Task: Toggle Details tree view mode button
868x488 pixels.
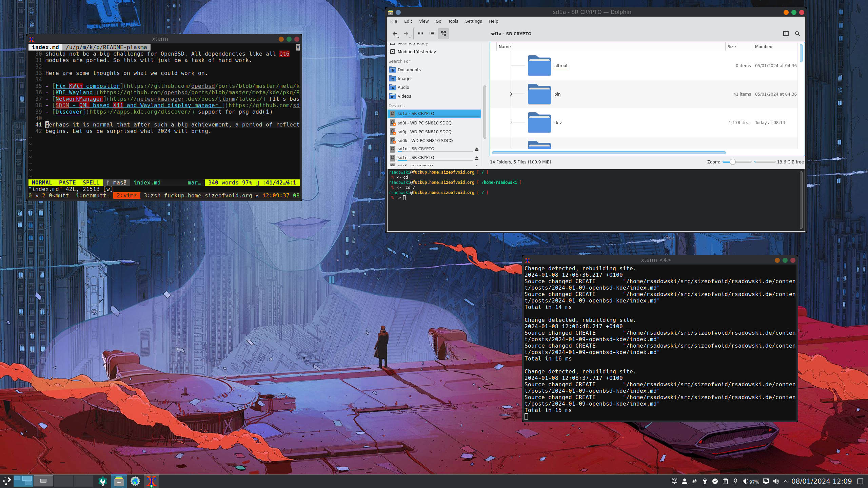Action: click(x=443, y=34)
